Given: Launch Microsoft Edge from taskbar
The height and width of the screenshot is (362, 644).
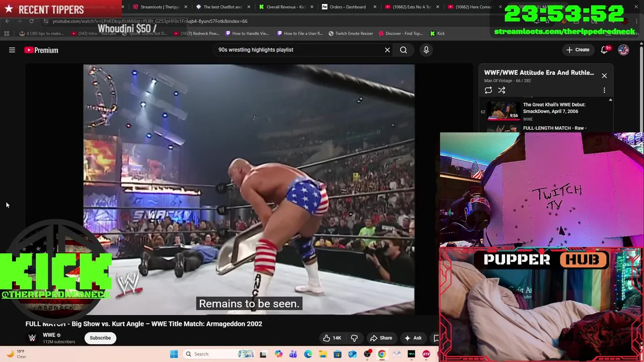Looking at the screenshot, I should [308, 354].
